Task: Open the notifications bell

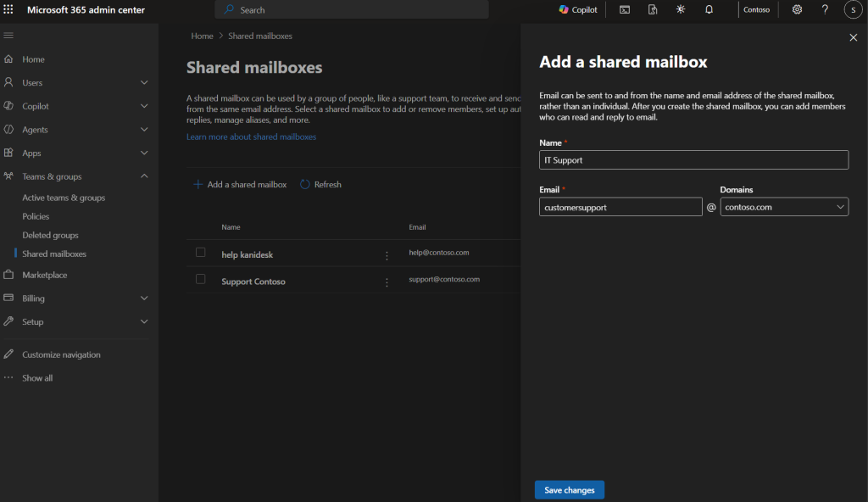Action: click(709, 9)
